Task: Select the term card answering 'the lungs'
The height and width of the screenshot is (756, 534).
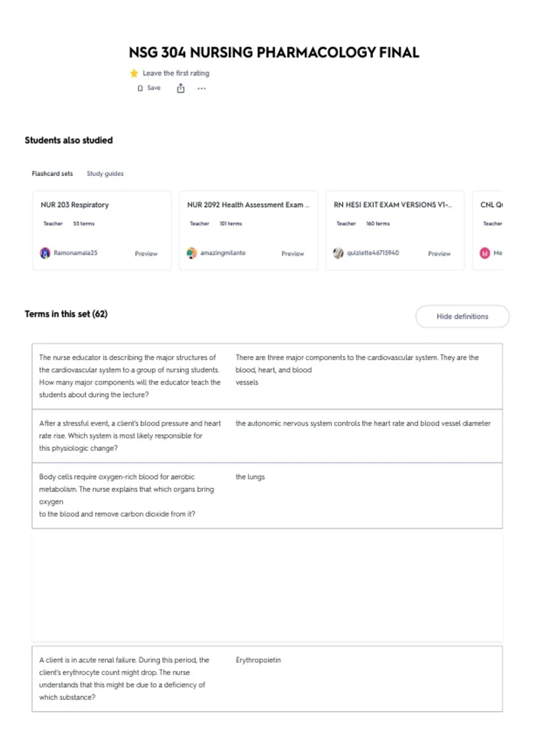Action: coord(267,495)
